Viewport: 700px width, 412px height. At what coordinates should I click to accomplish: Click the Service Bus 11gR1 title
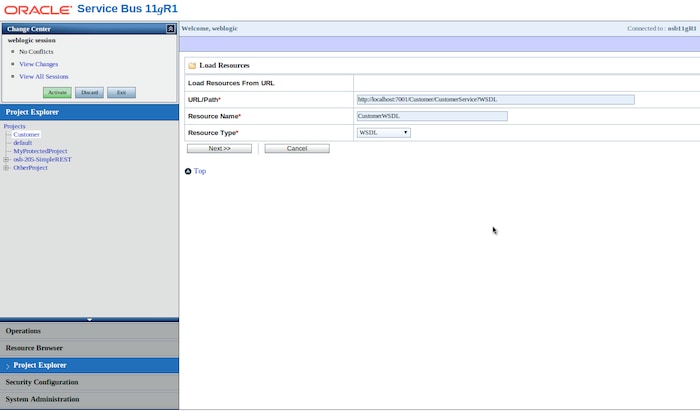pos(127,9)
